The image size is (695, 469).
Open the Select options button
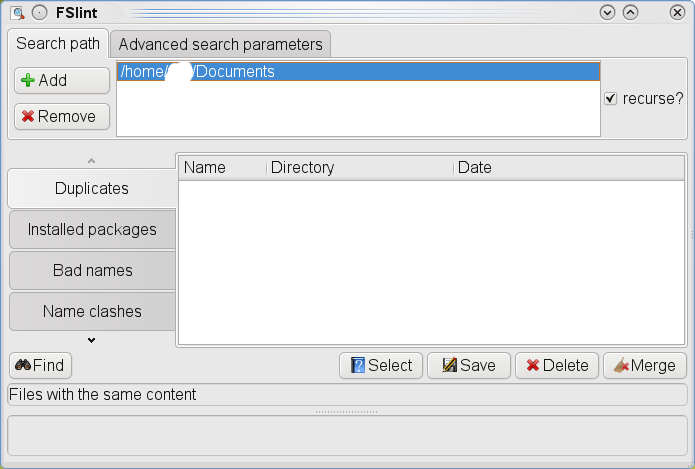(381, 365)
